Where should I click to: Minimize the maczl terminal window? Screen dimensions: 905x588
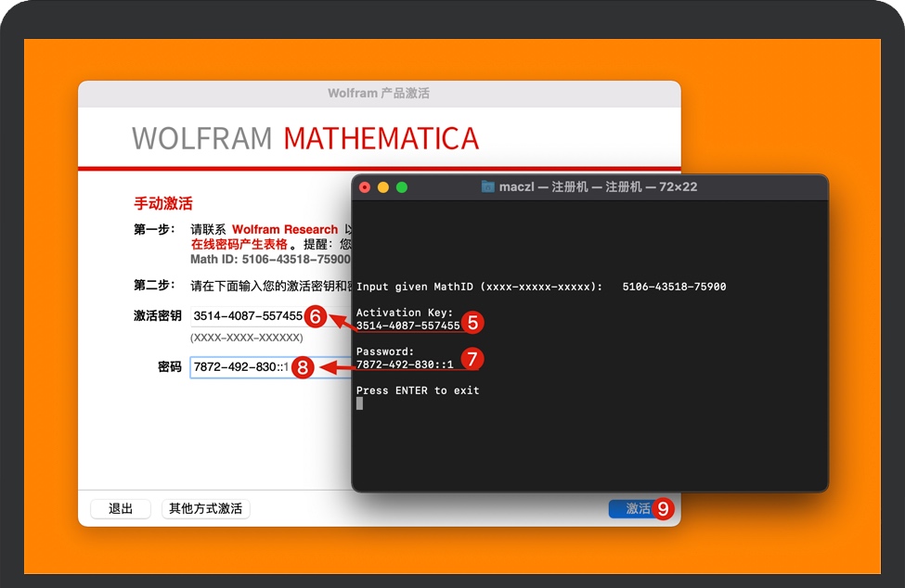tap(383, 187)
